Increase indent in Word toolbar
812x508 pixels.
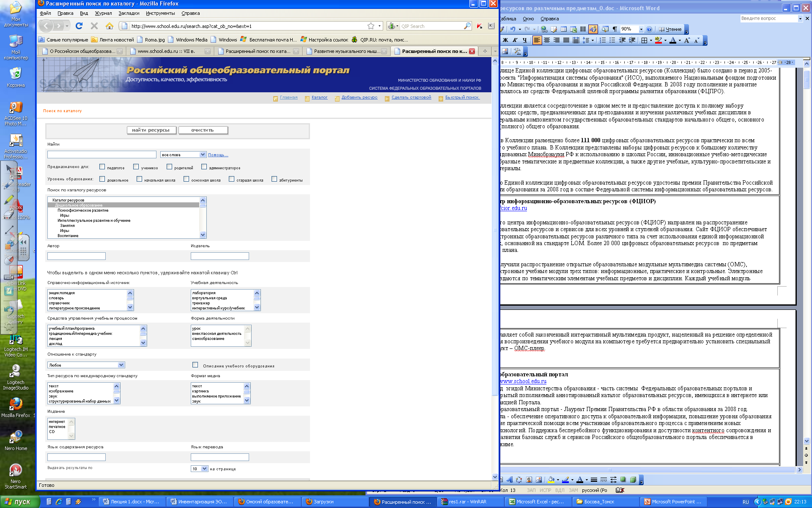(632, 40)
